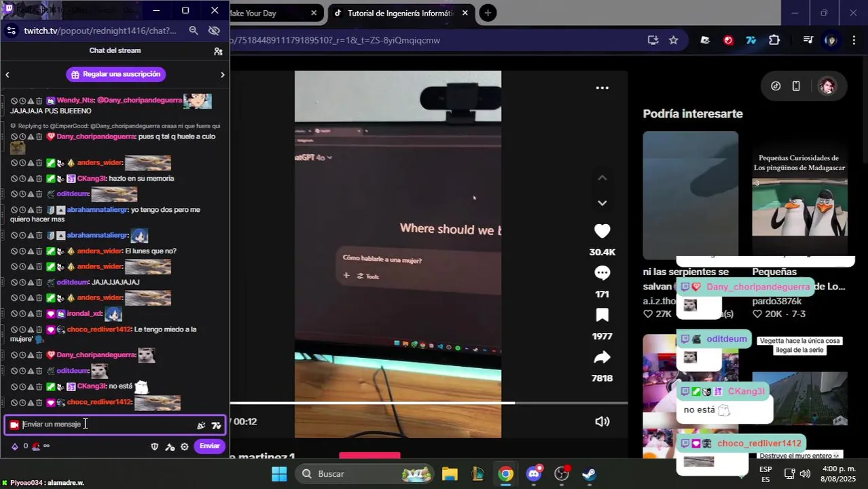868x489 pixels.
Task: Open the Chrome extensions puzzle icon
Action: coord(774,40)
